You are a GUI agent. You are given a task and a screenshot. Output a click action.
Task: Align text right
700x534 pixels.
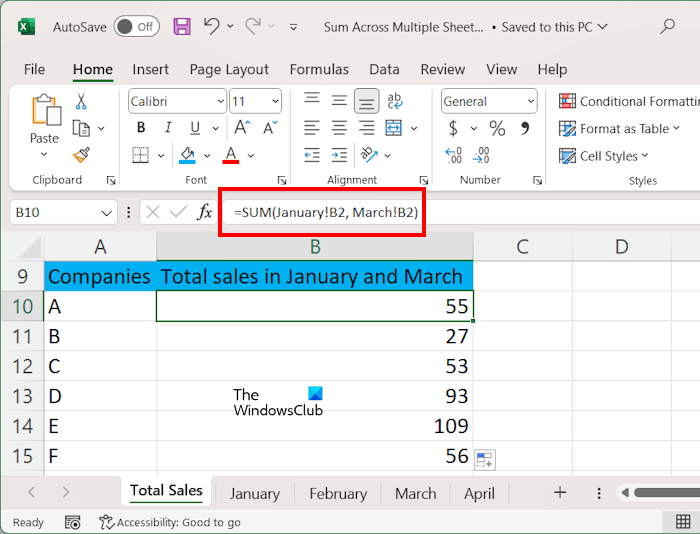coord(367,128)
